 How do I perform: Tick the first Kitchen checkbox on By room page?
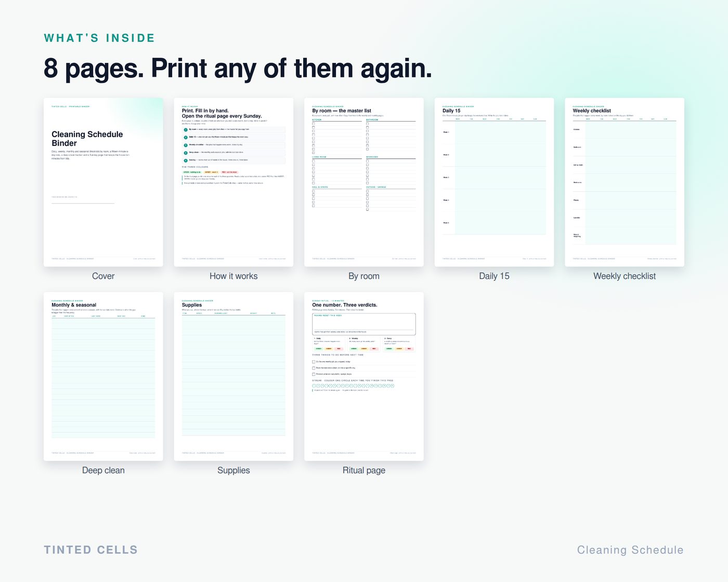(314, 124)
